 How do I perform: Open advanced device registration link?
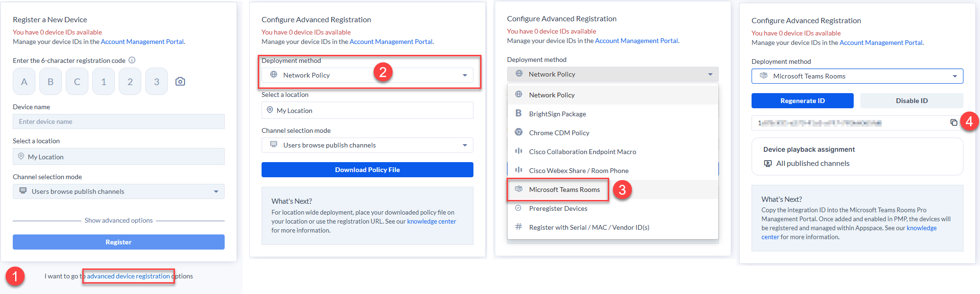coord(128,276)
